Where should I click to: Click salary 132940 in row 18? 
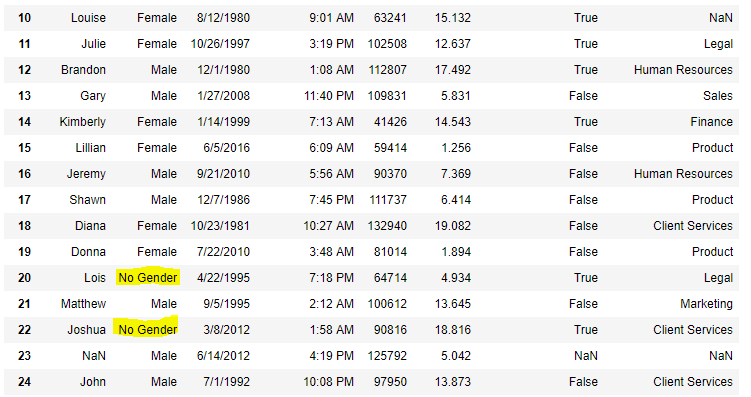[x=387, y=226]
